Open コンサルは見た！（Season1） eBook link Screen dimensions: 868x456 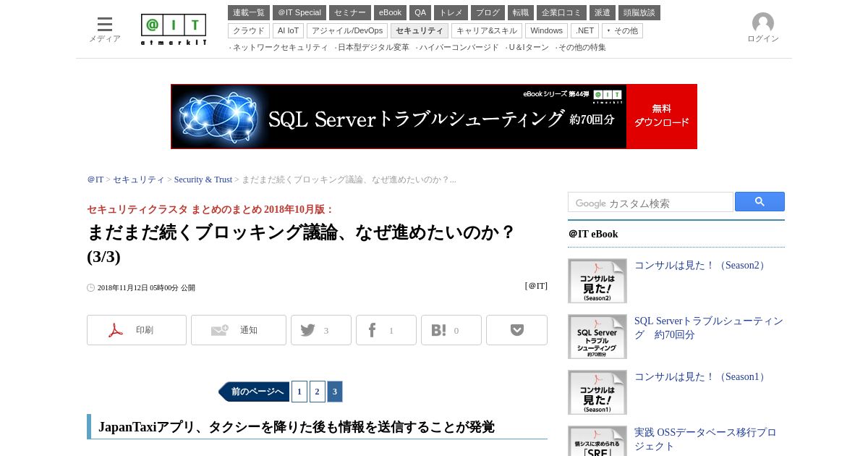(x=702, y=377)
